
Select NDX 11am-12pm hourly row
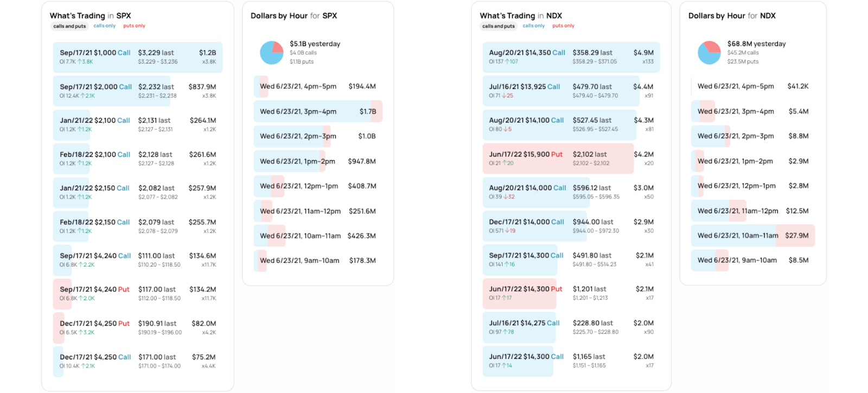(x=752, y=211)
